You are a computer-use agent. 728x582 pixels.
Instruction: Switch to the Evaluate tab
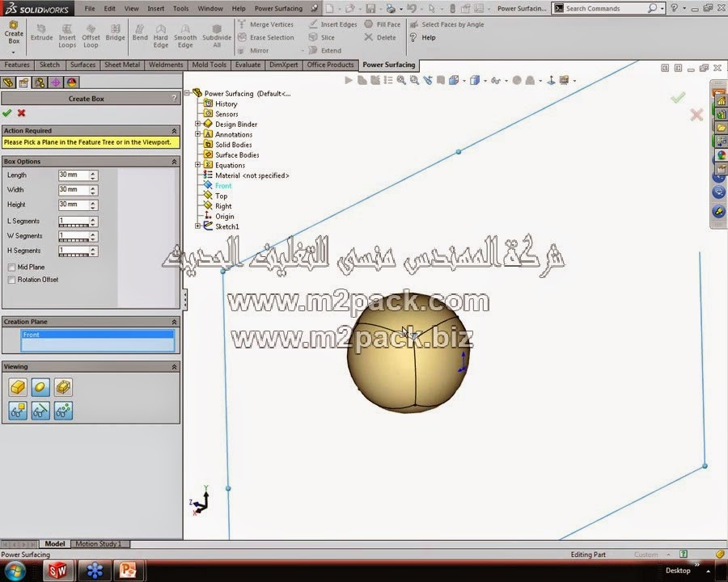248,65
